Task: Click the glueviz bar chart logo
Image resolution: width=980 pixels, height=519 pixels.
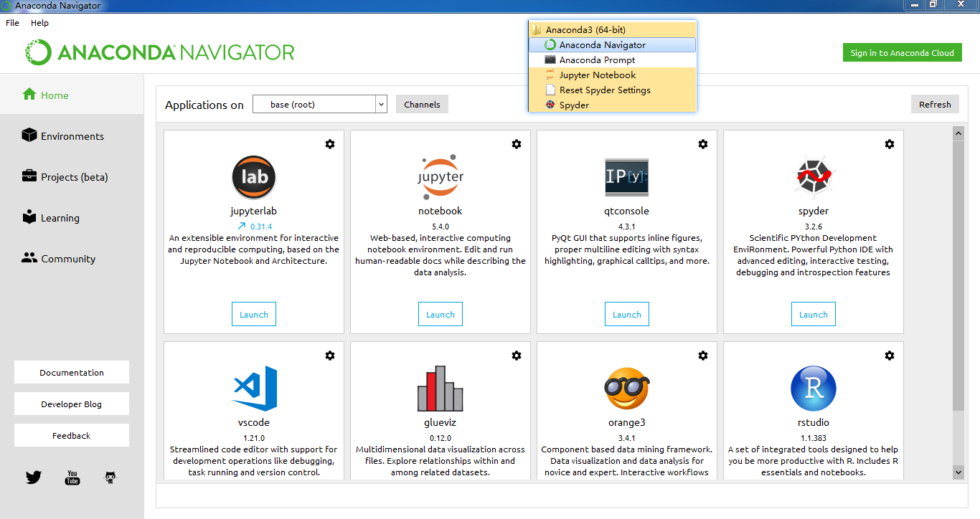Action: (440, 388)
